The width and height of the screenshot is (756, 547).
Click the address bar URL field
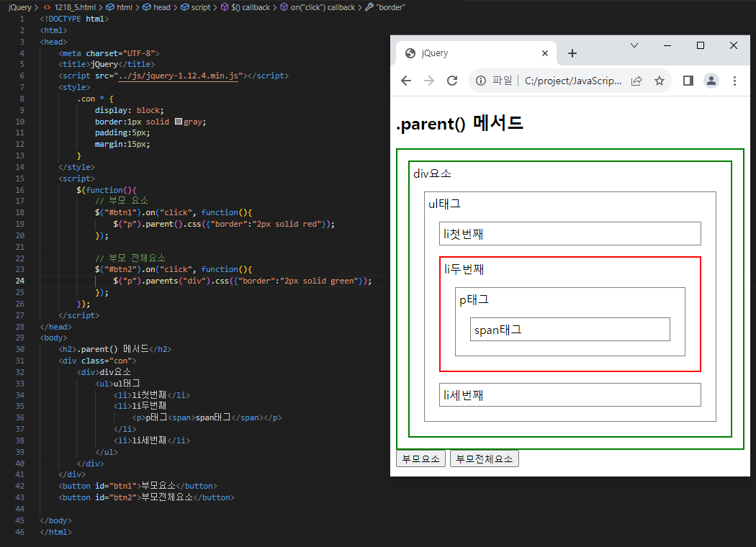[x=573, y=81]
